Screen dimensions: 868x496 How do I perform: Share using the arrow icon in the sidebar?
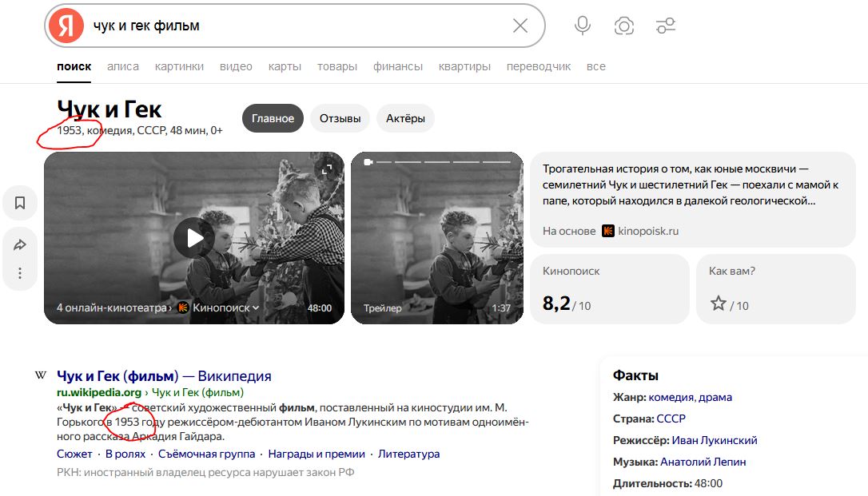point(20,244)
